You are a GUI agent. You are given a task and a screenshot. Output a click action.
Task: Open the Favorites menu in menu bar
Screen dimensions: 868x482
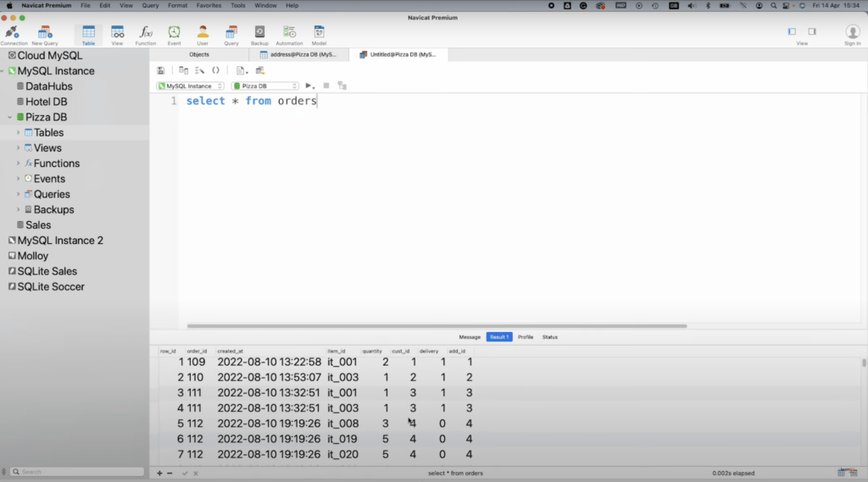point(209,5)
